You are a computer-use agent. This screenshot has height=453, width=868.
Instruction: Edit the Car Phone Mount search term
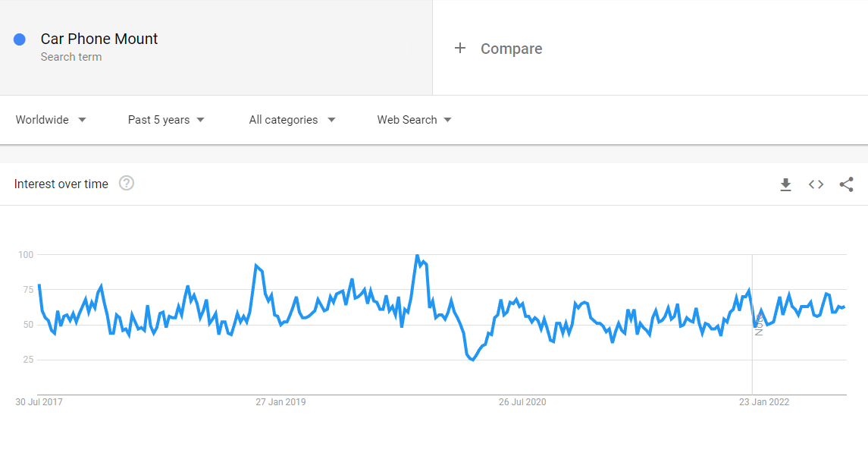99,39
